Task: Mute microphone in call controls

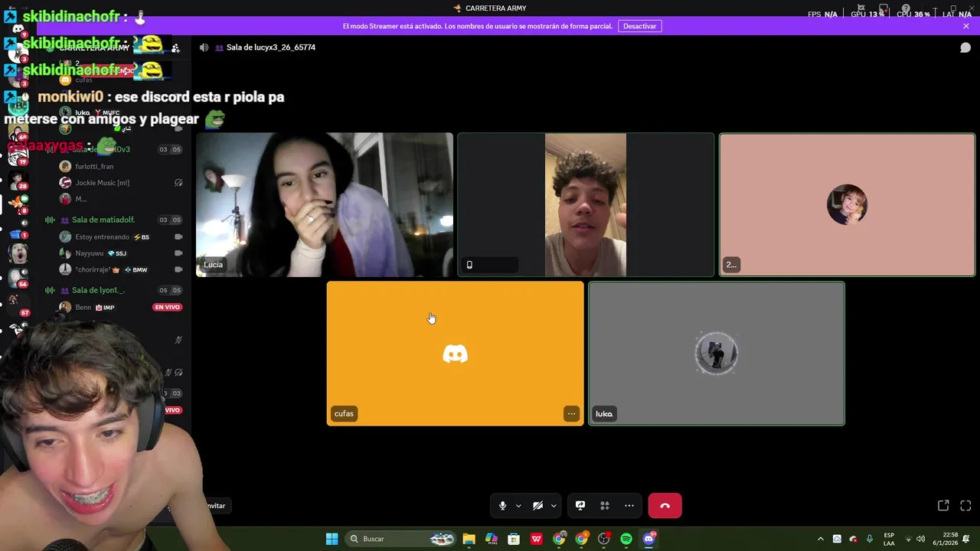Action: tap(502, 506)
